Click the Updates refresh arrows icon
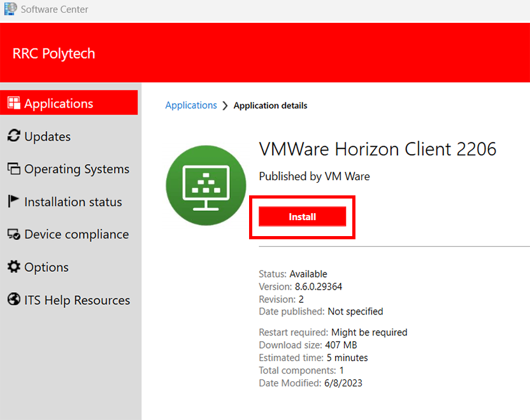The height and width of the screenshot is (420, 530). [13, 136]
